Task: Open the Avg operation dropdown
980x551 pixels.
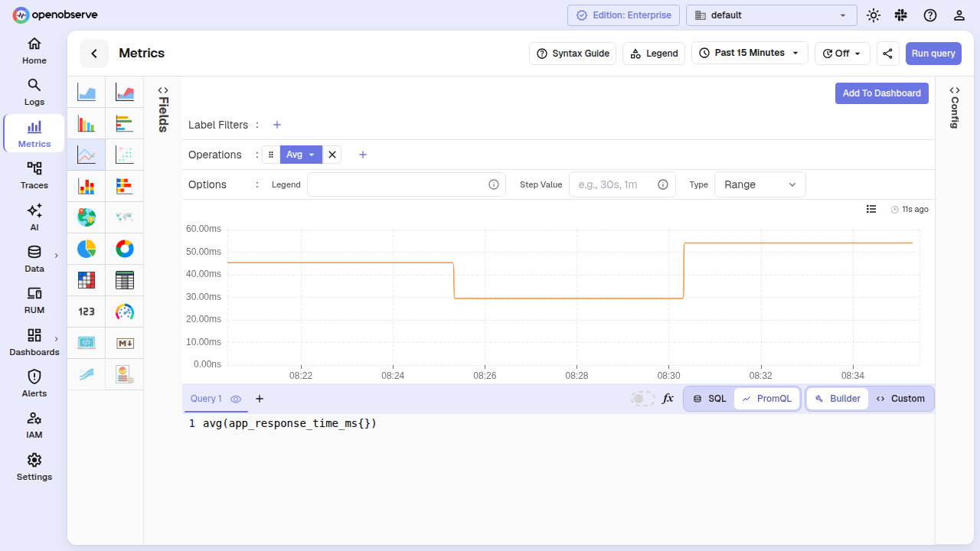Action: (x=301, y=155)
